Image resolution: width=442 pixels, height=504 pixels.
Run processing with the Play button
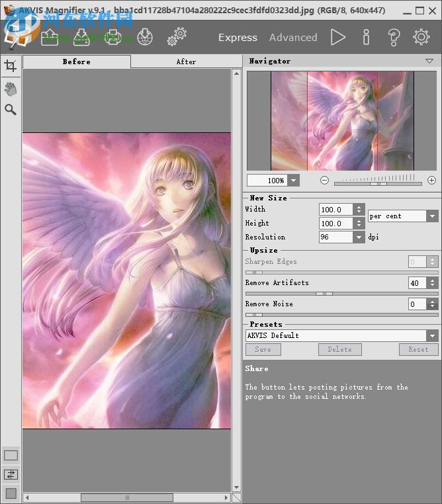(x=338, y=37)
